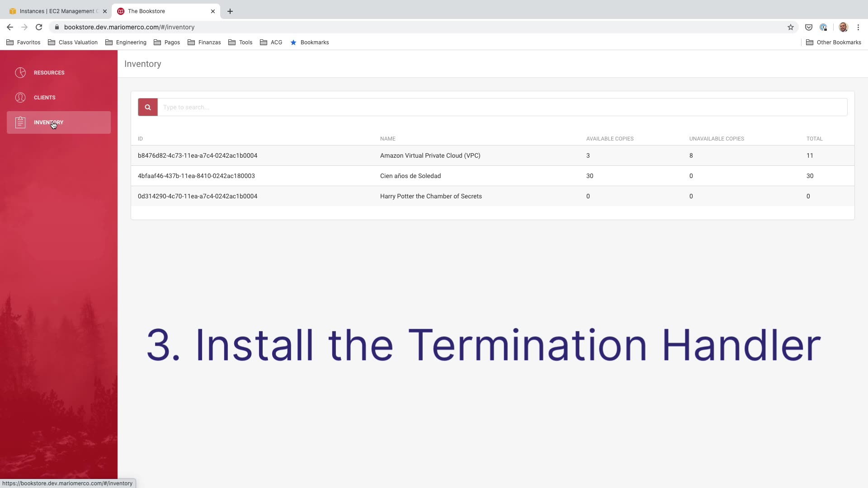The image size is (868, 488).
Task: Bookmark page with the star icon
Action: pyautogui.click(x=790, y=27)
